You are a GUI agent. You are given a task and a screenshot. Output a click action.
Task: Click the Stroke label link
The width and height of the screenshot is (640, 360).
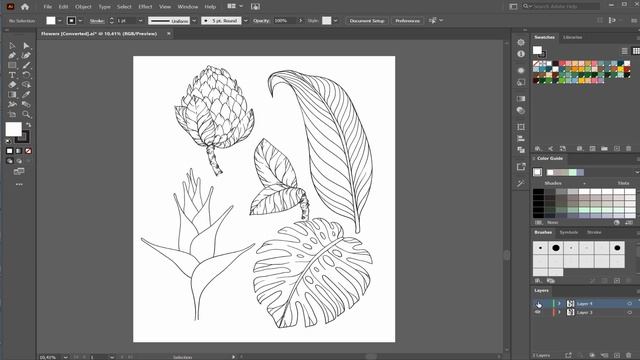coord(97,21)
